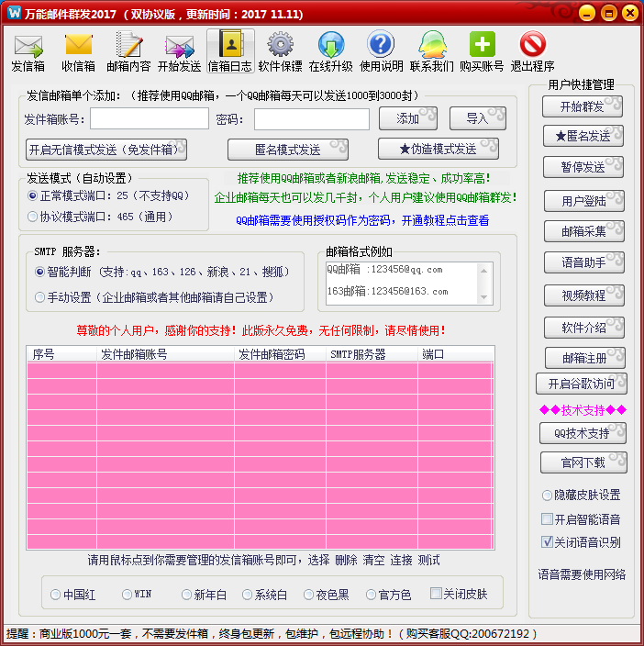
Task: Click the QQ邮箱 :123456@qq.com example line
Action: click(384, 270)
